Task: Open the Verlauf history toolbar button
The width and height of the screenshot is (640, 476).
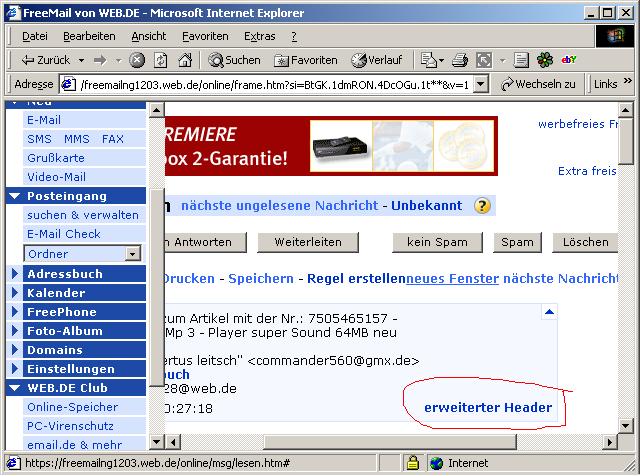Action: coord(377,60)
